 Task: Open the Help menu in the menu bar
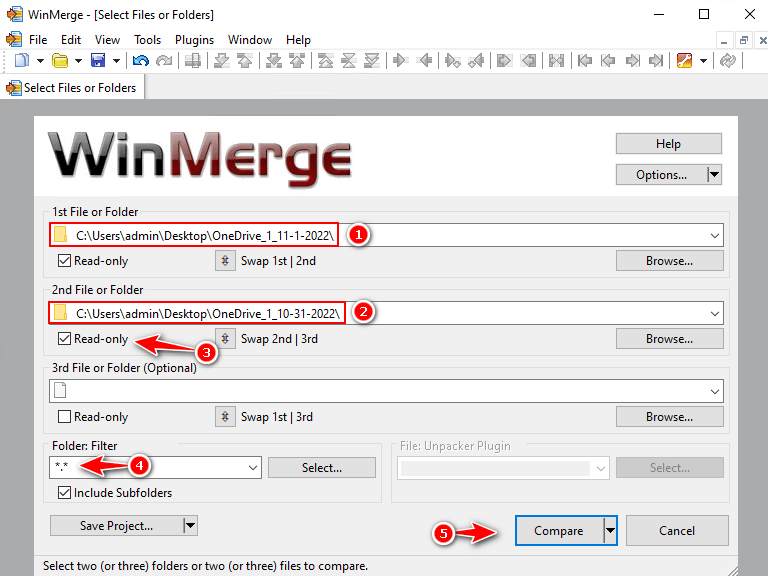coord(298,40)
